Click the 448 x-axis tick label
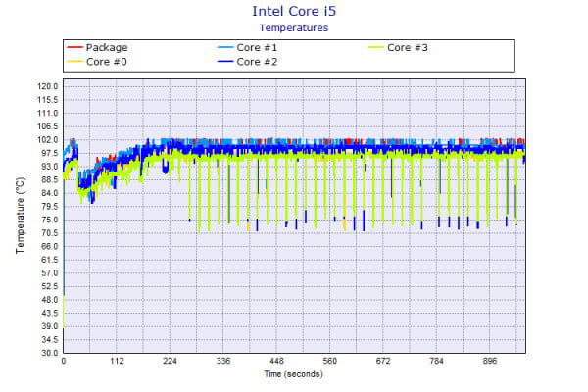588x392 pixels. coord(276,362)
